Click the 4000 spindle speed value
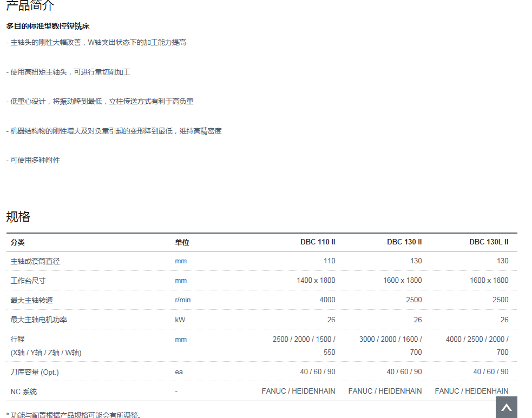 (327, 300)
